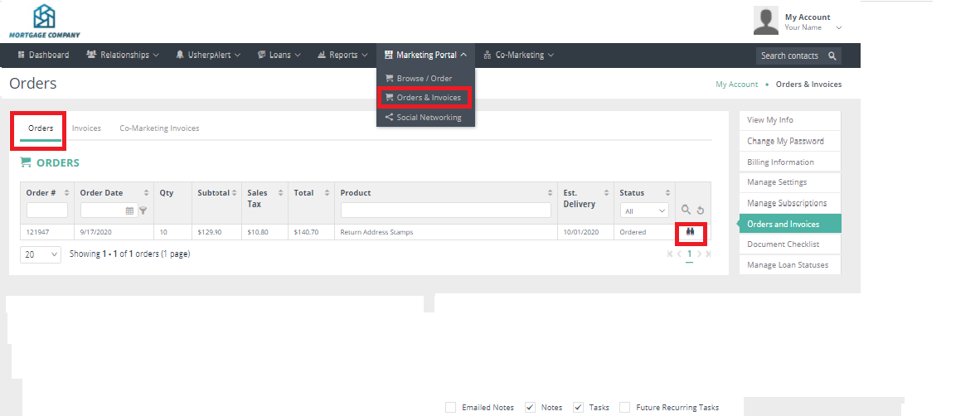Viewport: 980px width, 416px height.
Task: Sort the table by Order # column
Action: (41, 193)
